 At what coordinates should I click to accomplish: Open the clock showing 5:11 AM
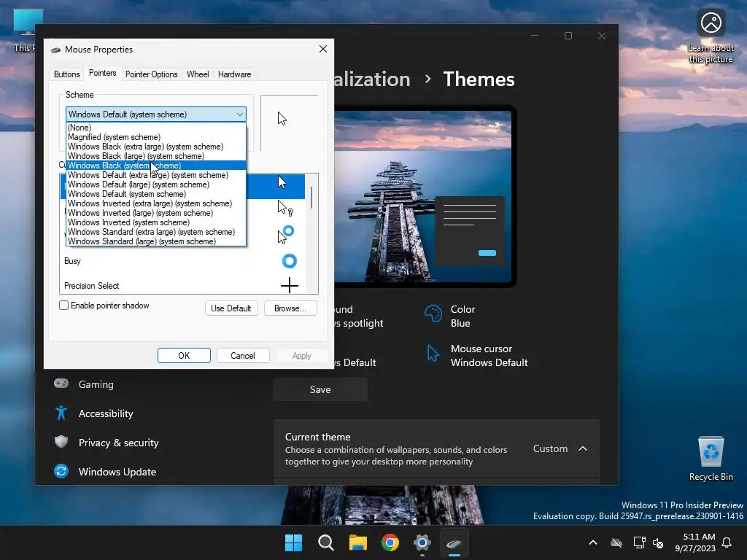pyautogui.click(x=695, y=542)
